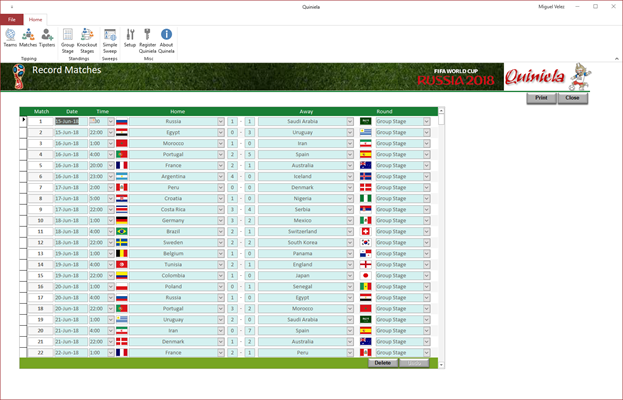The width and height of the screenshot is (623, 400).
Task: Click the scroll down arrow of match list
Action: [441, 365]
